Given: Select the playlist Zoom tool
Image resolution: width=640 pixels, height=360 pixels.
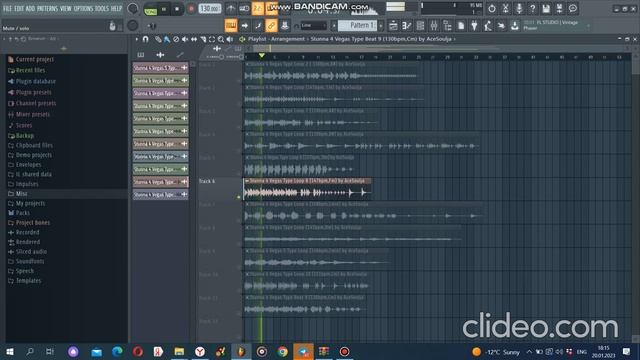Looking at the screenshot, I should pyautogui.click(x=221, y=39).
